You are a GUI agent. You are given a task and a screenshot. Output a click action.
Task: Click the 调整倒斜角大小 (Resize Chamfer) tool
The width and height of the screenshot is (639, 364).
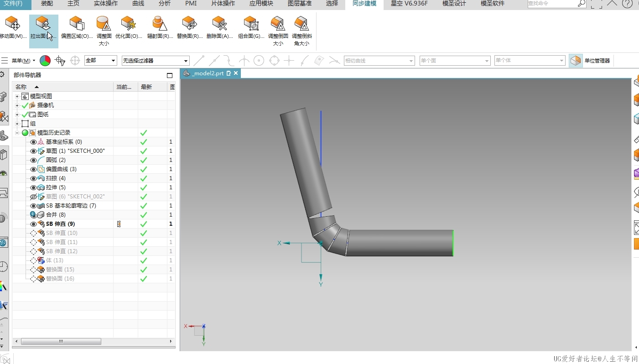(301, 31)
